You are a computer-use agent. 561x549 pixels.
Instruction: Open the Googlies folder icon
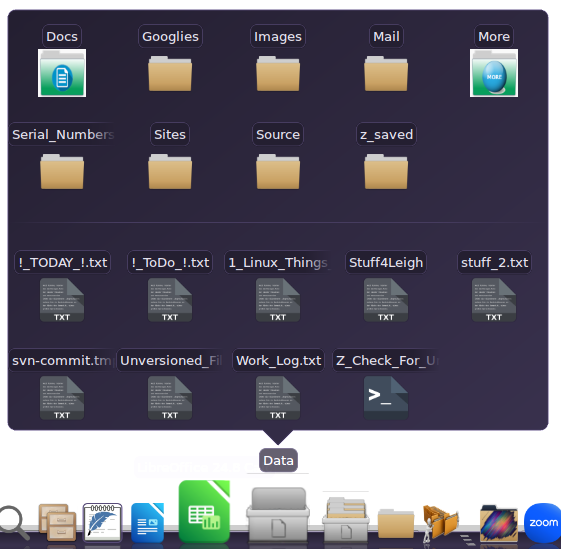(x=170, y=73)
